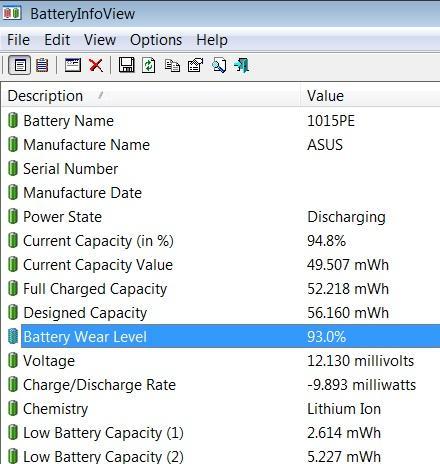This screenshot has height=464, width=440.
Task: Click the Find magnifier toolbar icon
Action: (219, 65)
